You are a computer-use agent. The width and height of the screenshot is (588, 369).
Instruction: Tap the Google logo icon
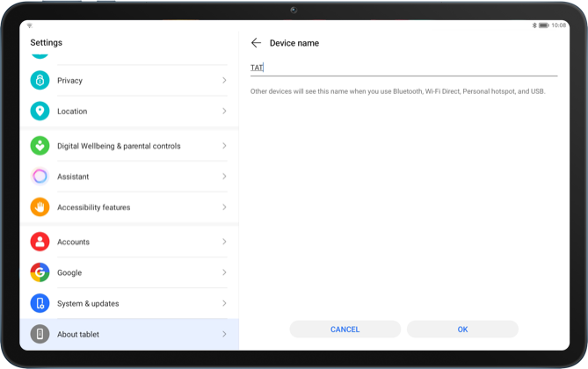coord(40,272)
